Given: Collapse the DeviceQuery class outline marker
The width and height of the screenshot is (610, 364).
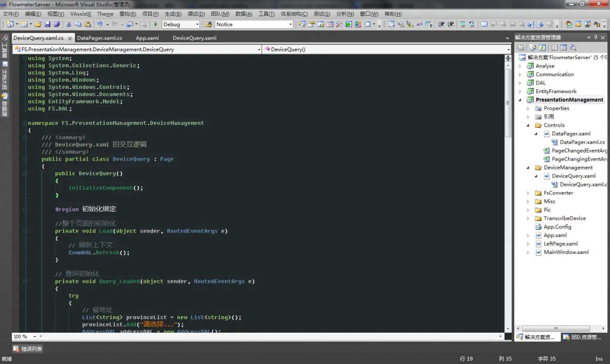Looking at the screenshot, I should (24, 159).
